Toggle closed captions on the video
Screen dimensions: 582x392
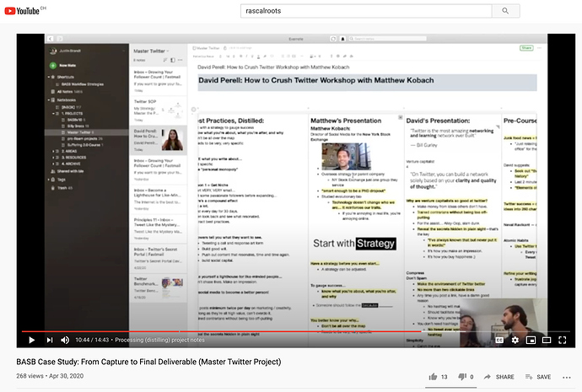click(x=499, y=340)
